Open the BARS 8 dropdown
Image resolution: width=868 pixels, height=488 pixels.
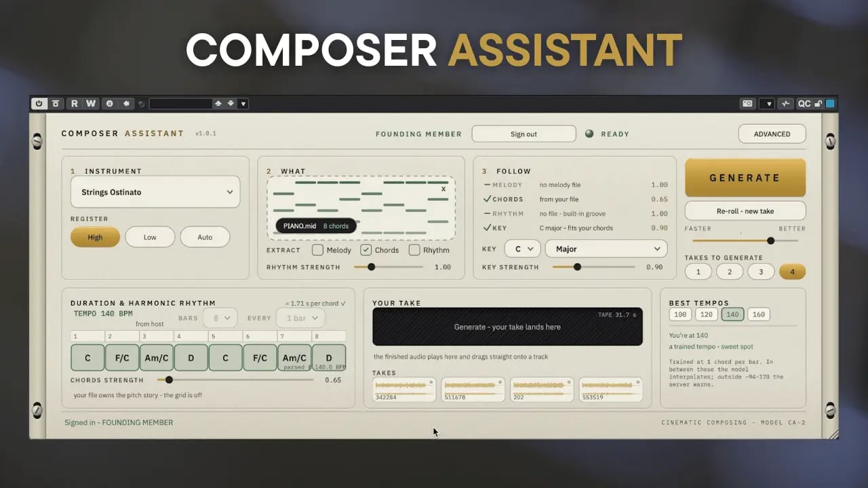tap(221, 317)
